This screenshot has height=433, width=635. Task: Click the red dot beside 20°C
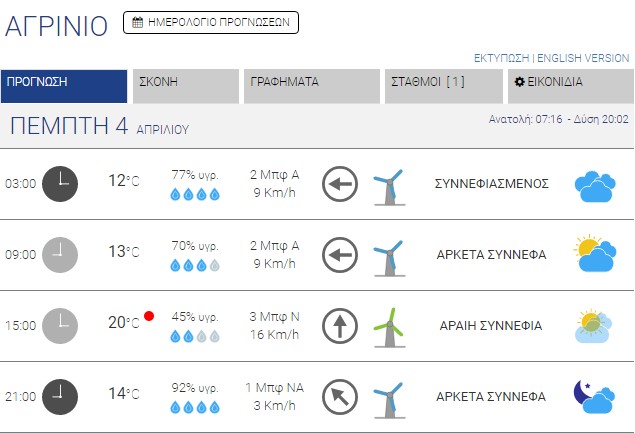(x=149, y=316)
